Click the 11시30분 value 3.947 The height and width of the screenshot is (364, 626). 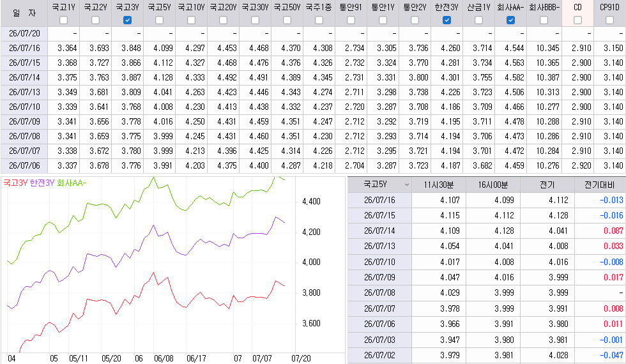pyautogui.click(x=450, y=340)
